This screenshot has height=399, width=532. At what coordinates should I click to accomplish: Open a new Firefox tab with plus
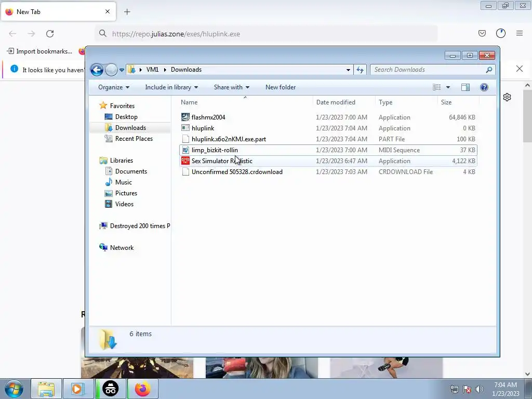point(127,12)
